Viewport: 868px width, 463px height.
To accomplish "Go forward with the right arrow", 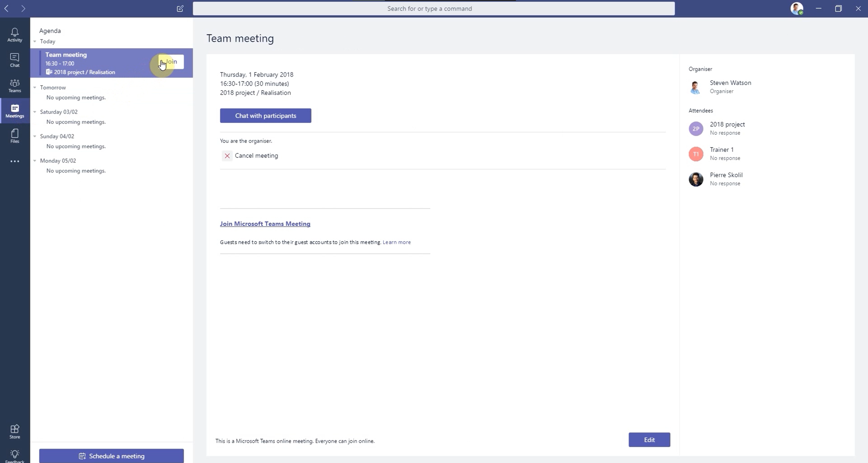I will pos(23,8).
